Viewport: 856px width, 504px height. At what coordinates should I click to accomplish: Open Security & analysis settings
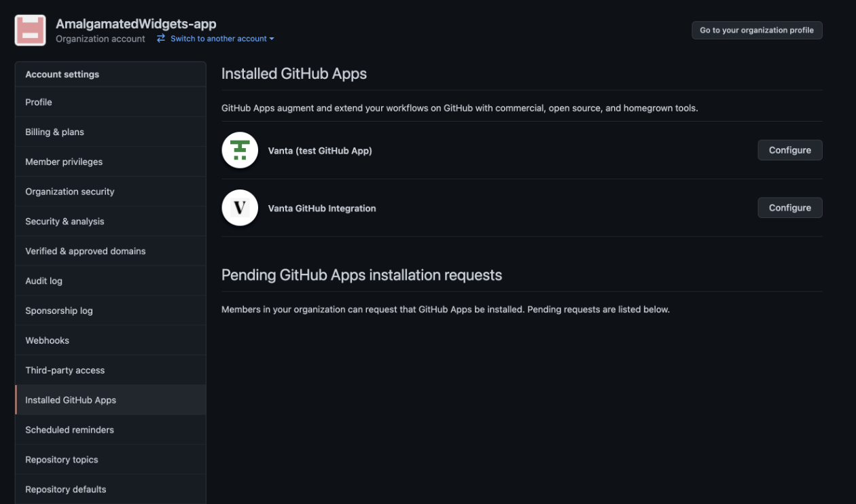coord(110,221)
